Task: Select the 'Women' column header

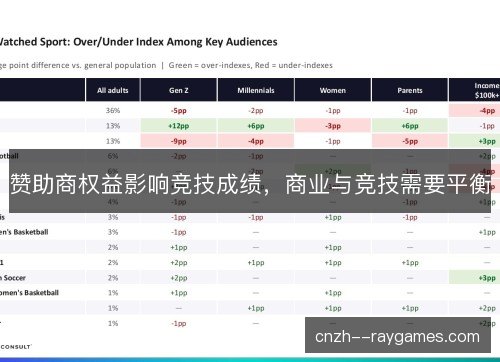Action: (333, 90)
